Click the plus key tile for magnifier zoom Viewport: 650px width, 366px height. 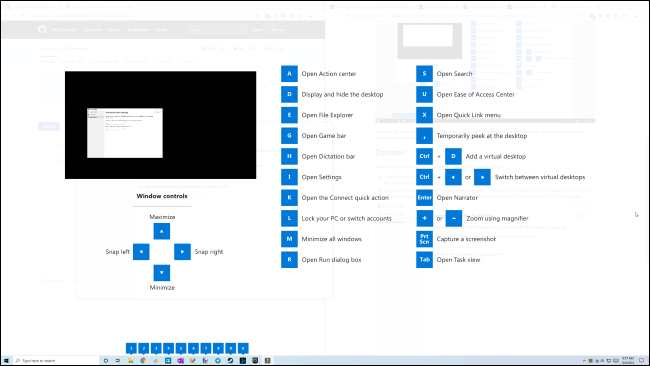[424, 218]
